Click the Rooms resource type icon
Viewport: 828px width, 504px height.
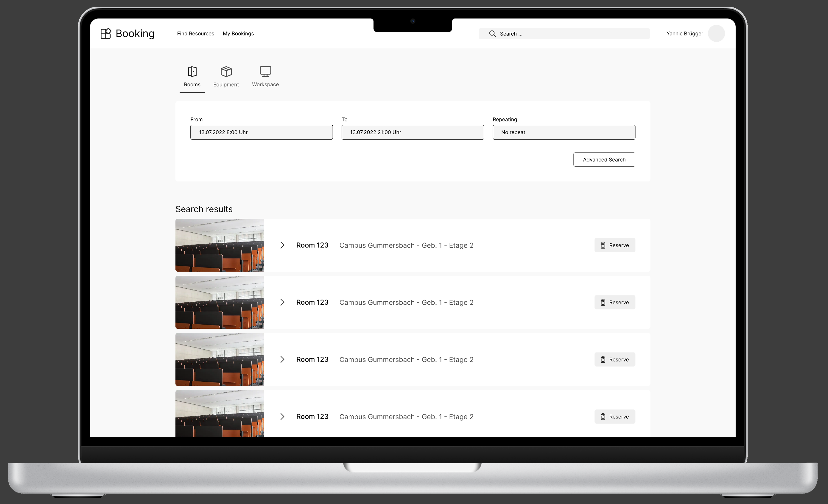(x=192, y=71)
